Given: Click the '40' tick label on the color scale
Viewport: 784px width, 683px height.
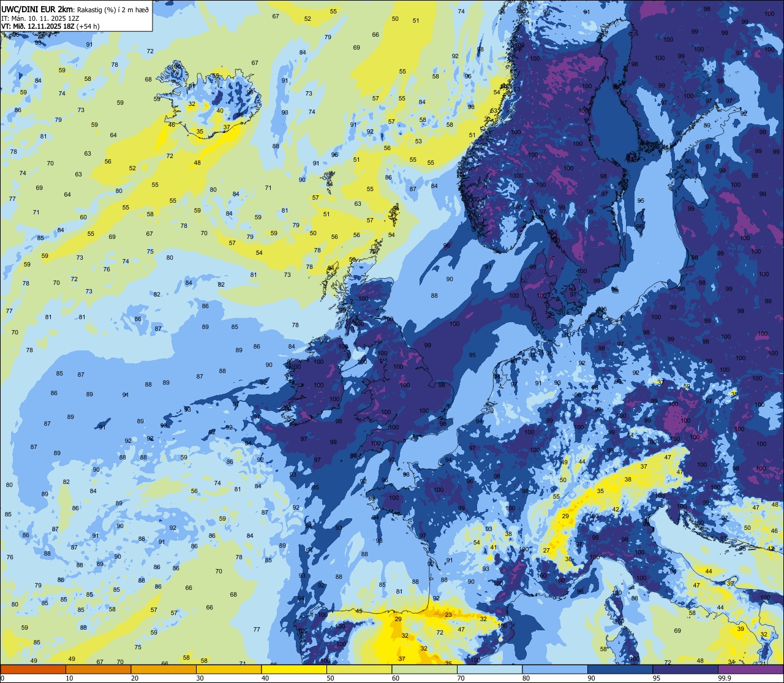Looking at the screenshot, I should coord(265,678).
